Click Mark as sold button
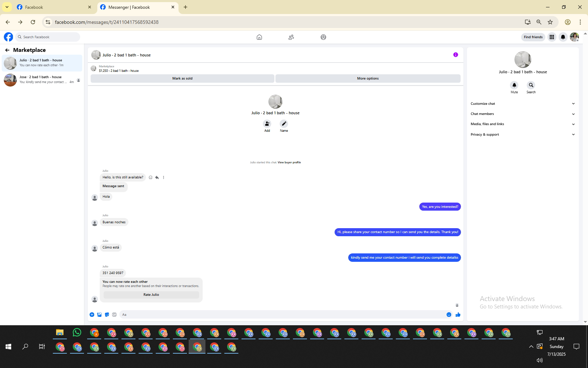 click(x=182, y=79)
